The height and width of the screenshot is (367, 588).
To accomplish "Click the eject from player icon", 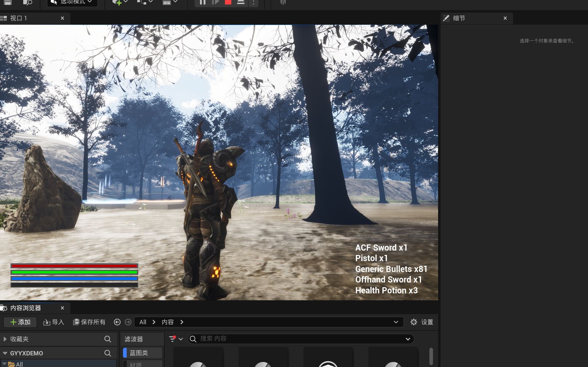I will click(x=241, y=2).
